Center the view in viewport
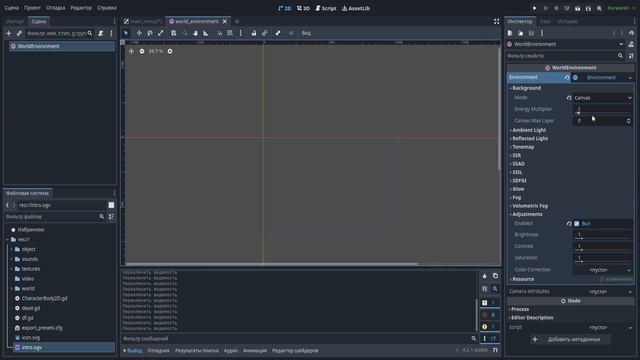 coord(131,51)
